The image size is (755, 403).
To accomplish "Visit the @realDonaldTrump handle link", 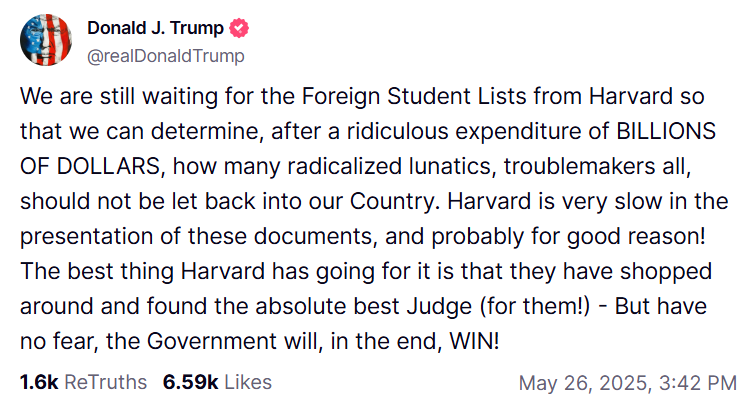I will point(166,56).
